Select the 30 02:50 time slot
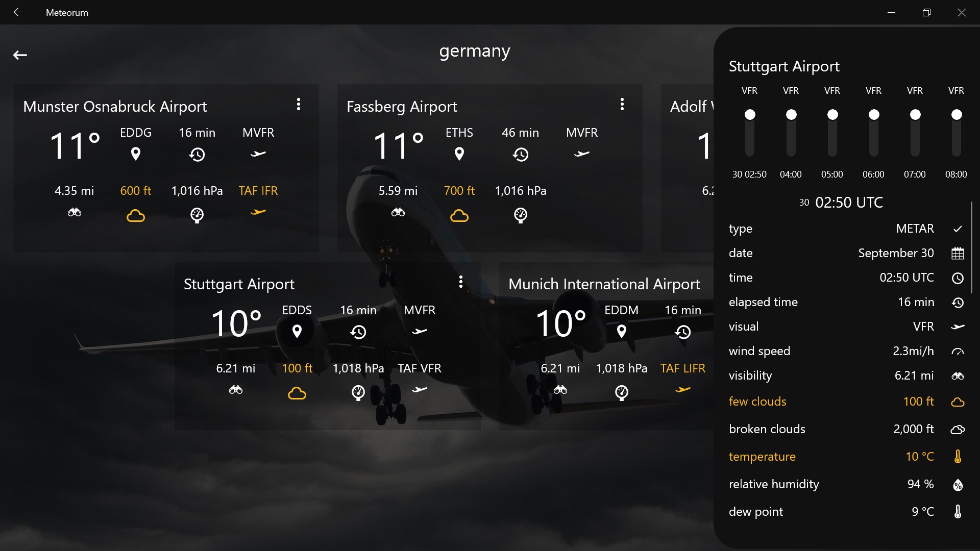Image resolution: width=980 pixels, height=551 pixels. (749, 133)
